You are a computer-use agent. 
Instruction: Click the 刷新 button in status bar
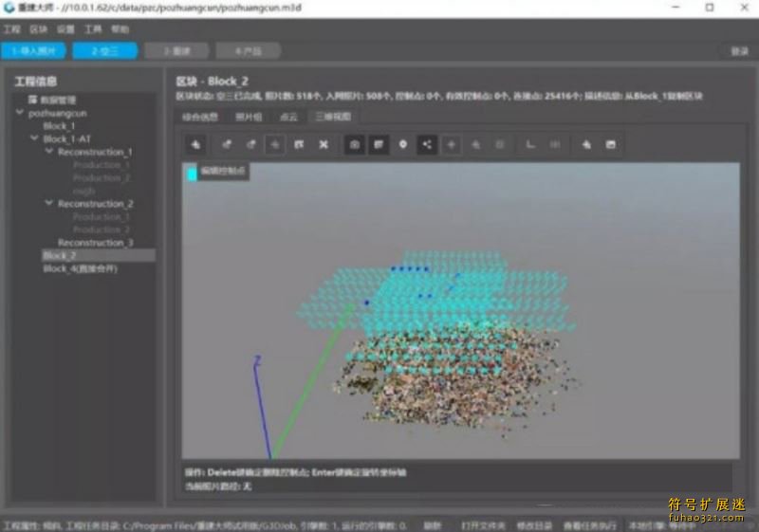coord(432,525)
